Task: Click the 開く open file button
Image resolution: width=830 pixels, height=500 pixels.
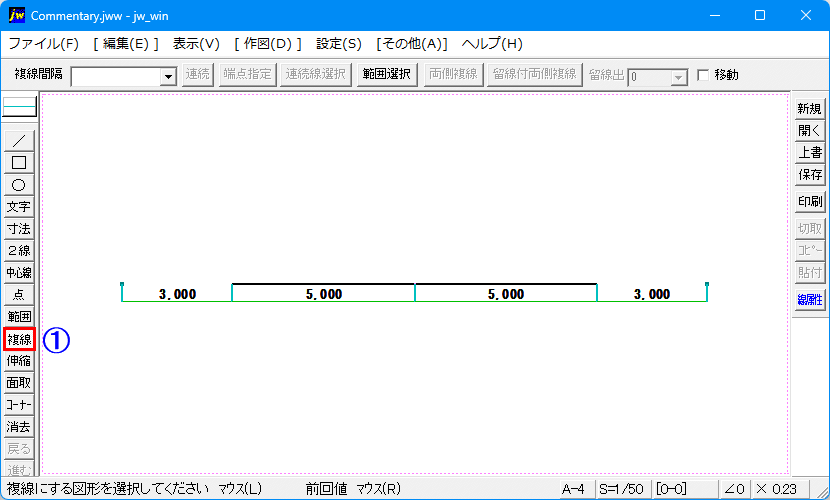Action: click(809, 131)
